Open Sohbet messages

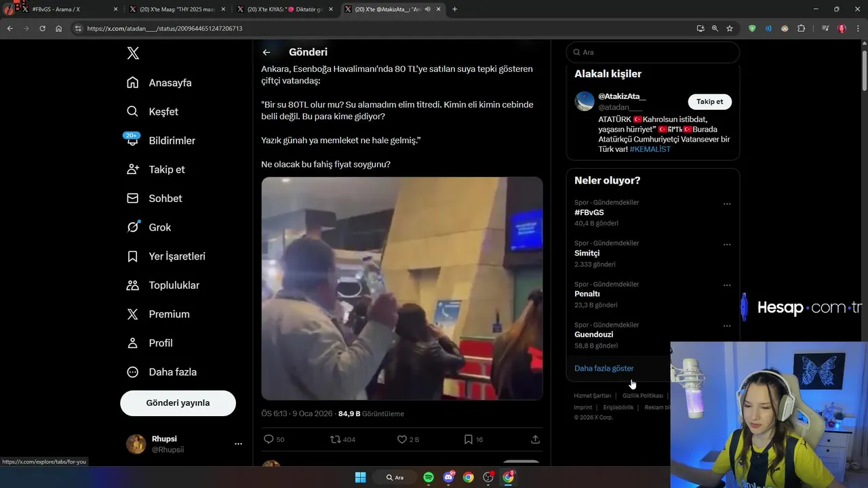click(x=155, y=199)
